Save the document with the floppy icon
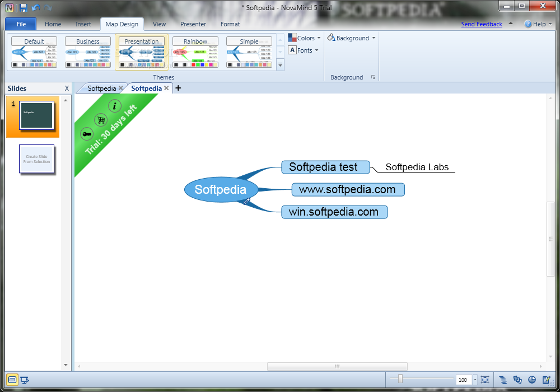Image resolution: width=560 pixels, height=392 pixels. (x=24, y=7)
